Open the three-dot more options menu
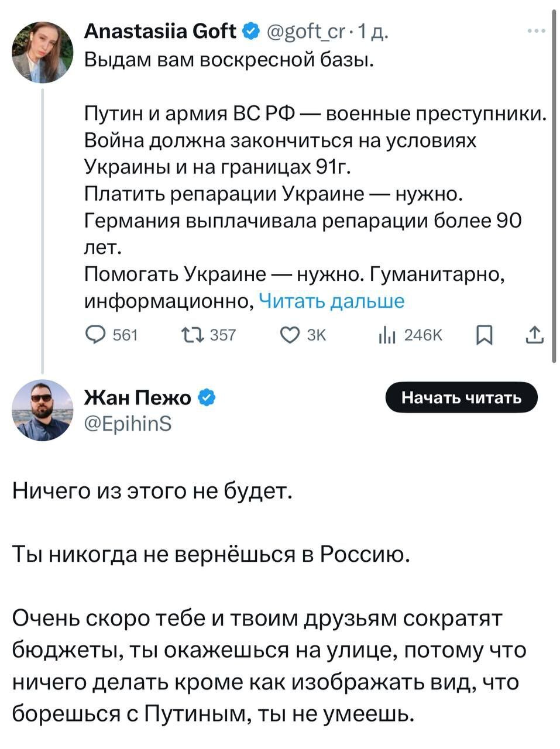Viewport: 560px width, 749px height. tap(536, 31)
